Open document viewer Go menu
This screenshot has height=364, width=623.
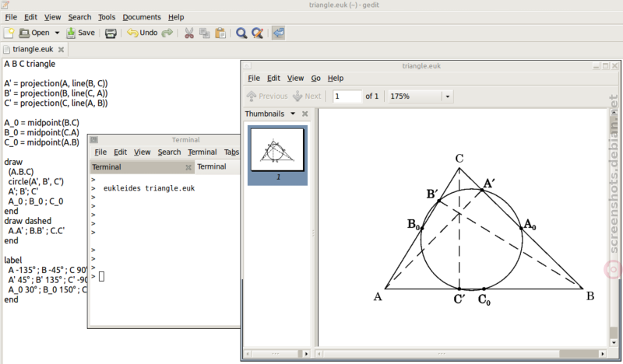coord(315,79)
